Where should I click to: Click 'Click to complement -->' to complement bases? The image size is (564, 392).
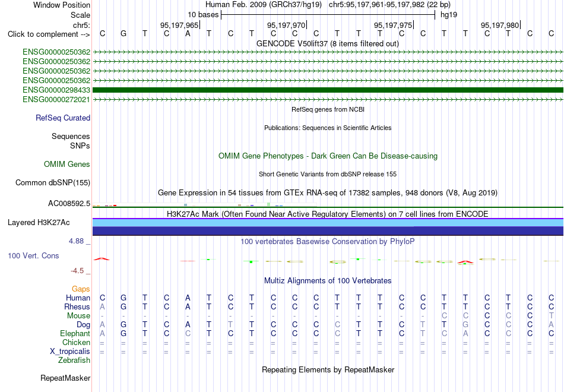[49, 34]
